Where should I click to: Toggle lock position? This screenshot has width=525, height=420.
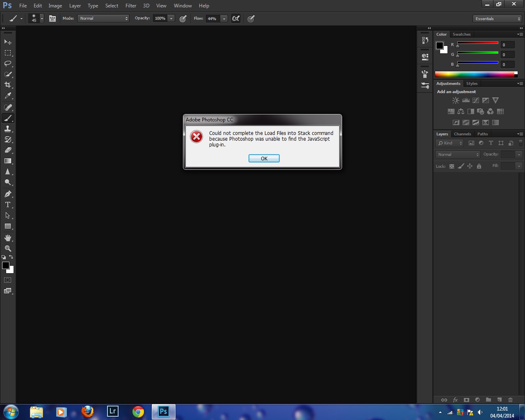point(470,166)
